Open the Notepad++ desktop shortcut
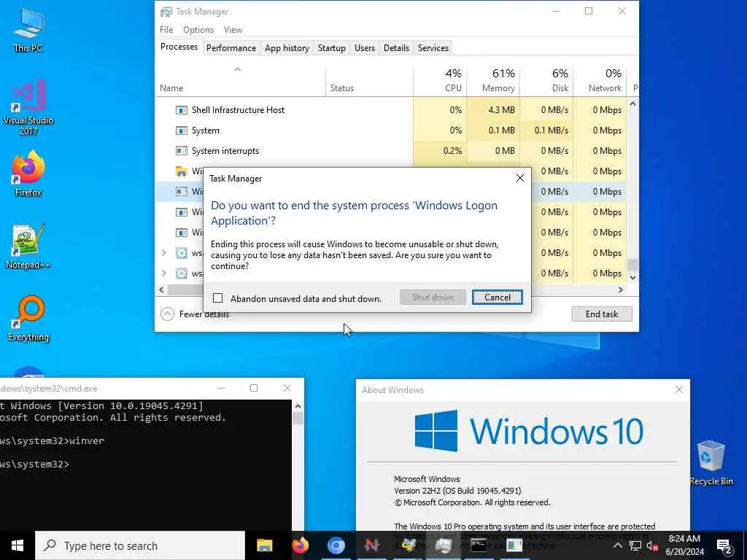Image resolution: width=747 pixels, height=560 pixels. 28,246
